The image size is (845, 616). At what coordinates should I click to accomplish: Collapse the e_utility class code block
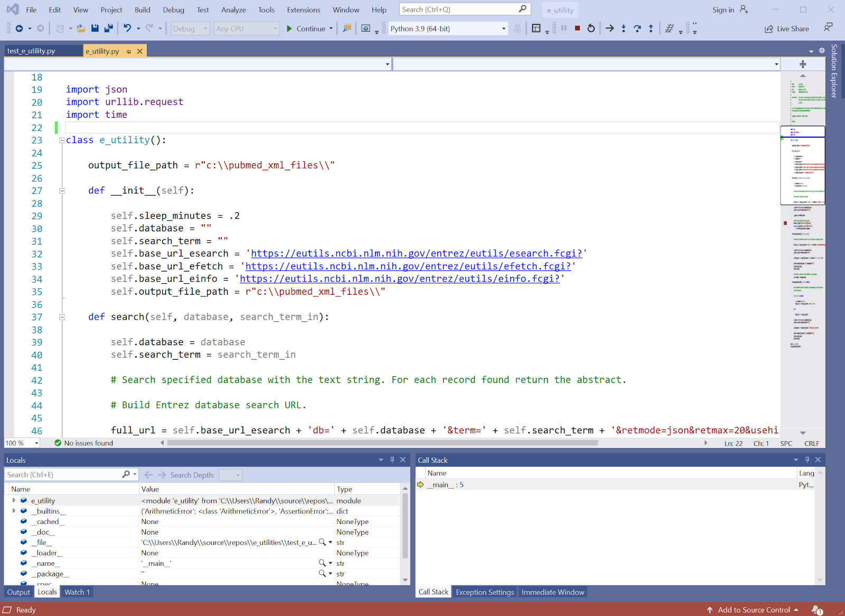62,141
